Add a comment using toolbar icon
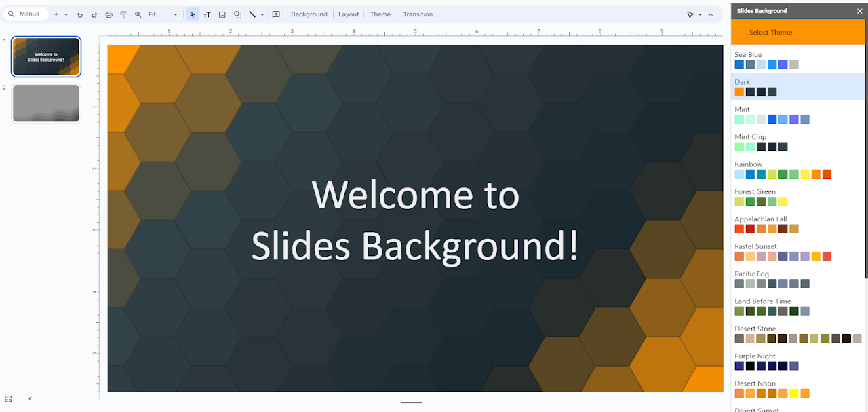The image size is (868, 412). 276,14
